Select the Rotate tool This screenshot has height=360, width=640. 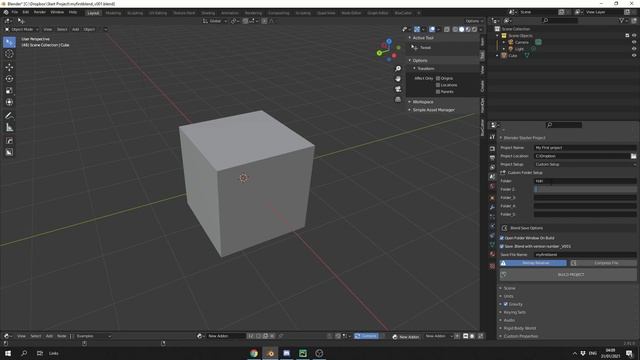coord(9,79)
